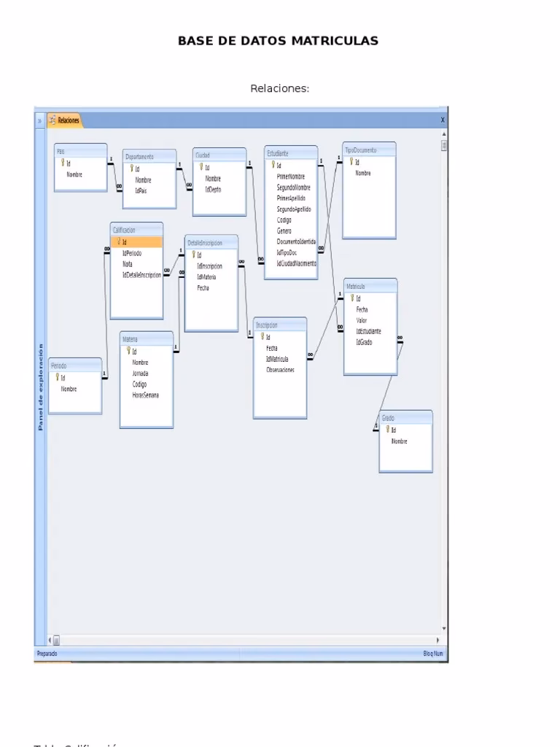Select the highlighted Id field in Calificacion
This screenshot has width=560, height=747.
pos(136,242)
